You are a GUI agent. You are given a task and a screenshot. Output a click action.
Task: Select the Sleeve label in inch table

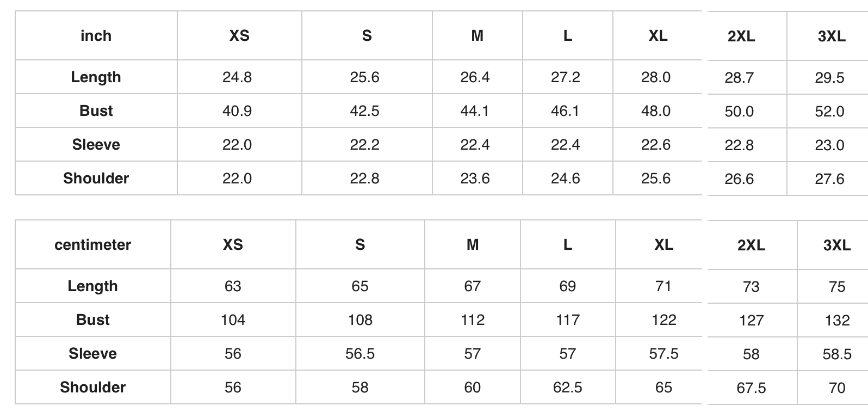(96, 144)
